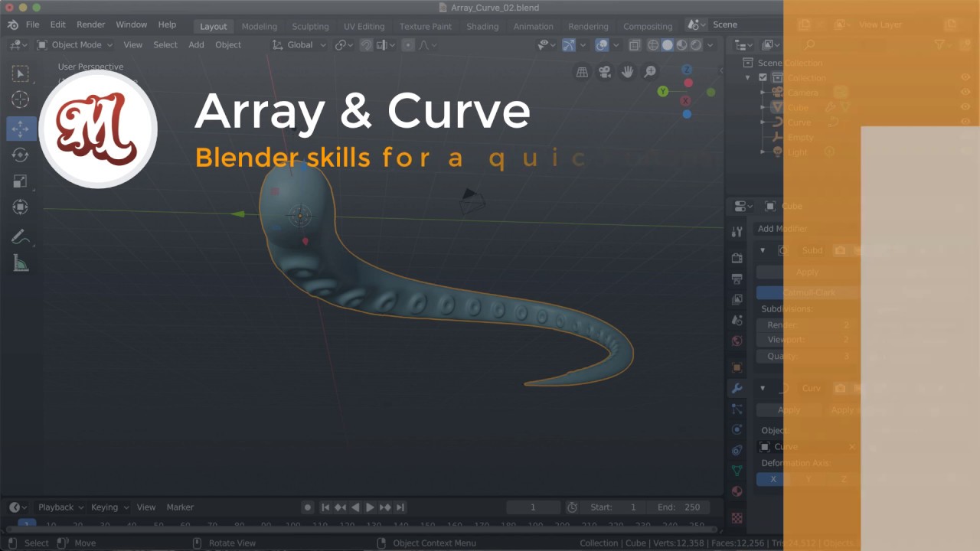Switch to rendered shading

click(x=696, y=45)
